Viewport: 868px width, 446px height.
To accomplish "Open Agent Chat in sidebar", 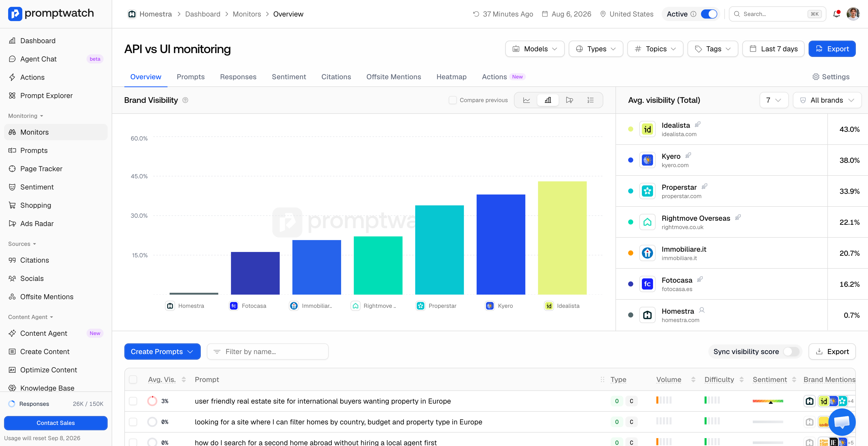I will click(56, 59).
